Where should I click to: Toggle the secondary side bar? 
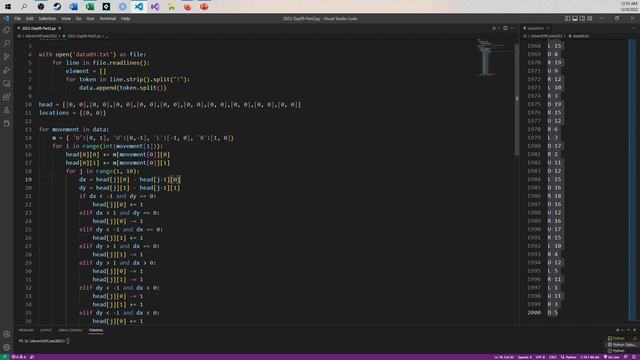[x=582, y=18]
